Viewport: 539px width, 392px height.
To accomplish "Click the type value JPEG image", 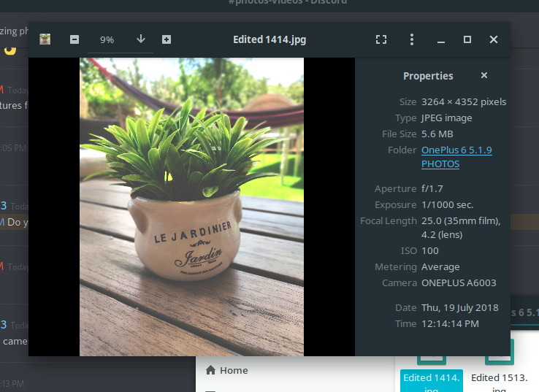I will tap(446, 118).
